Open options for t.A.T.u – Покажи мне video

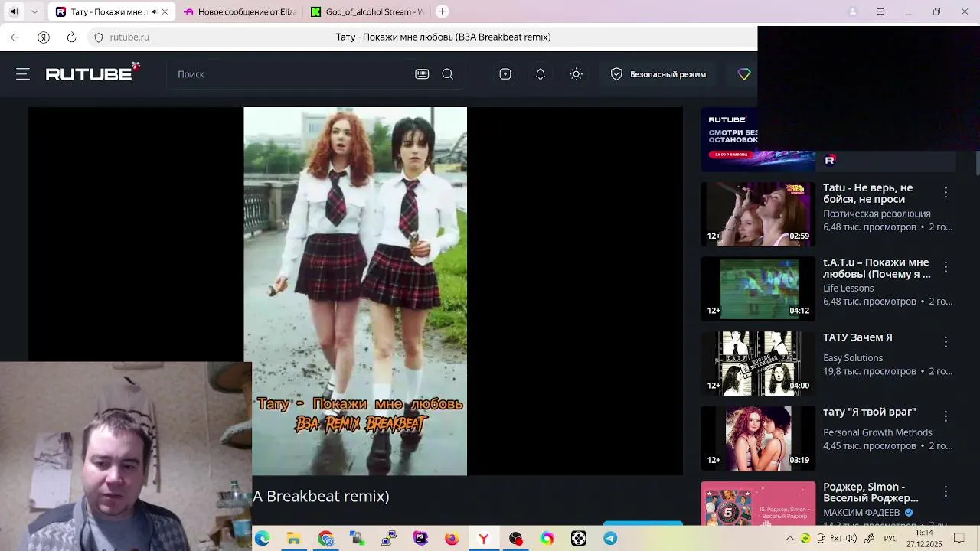[946, 266]
